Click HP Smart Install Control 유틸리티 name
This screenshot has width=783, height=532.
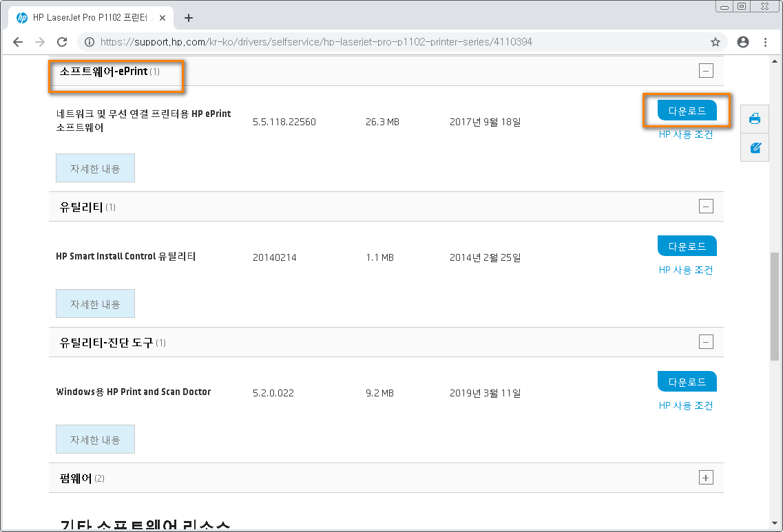(x=126, y=257)
